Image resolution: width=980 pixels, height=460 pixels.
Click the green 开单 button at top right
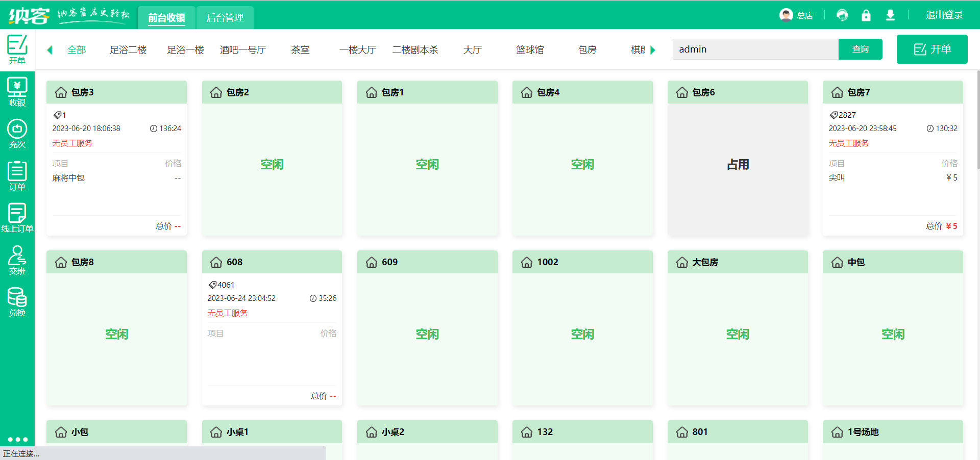tap(932, 49)
